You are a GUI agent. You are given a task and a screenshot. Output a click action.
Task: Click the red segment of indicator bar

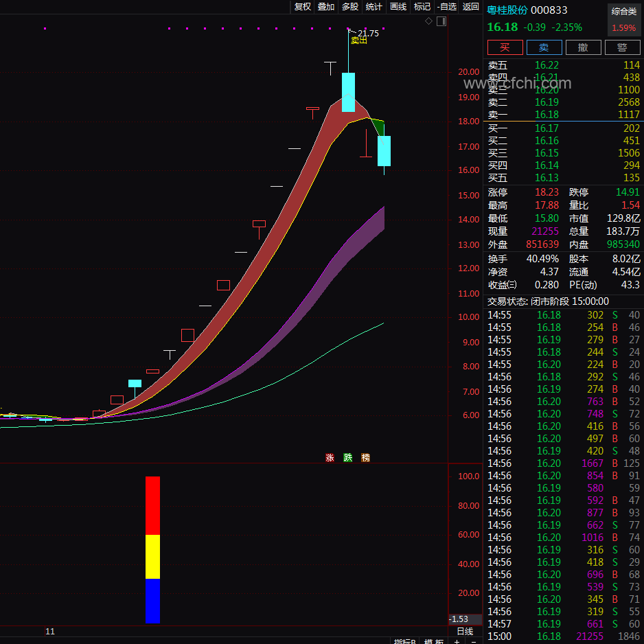point(153,505)
